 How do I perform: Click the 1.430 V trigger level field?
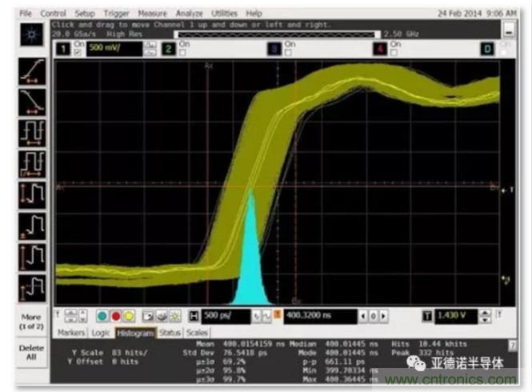(x=458, y=315)
